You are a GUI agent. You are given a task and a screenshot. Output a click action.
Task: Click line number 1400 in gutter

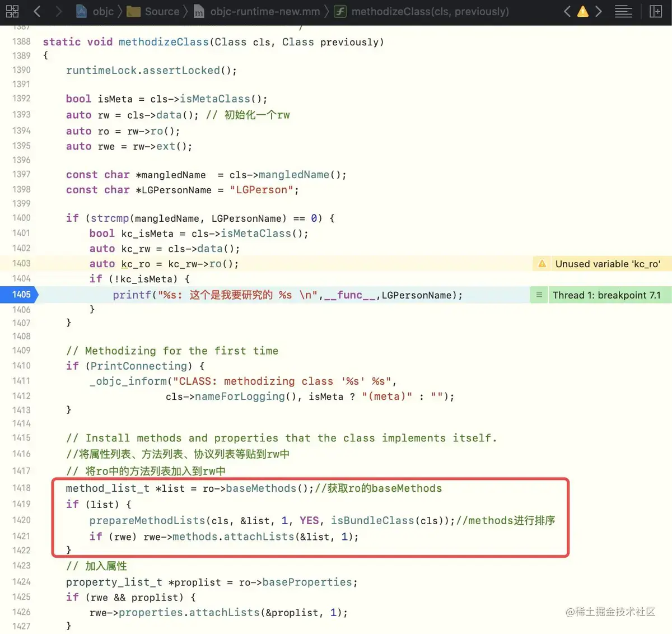pos(21,218)
